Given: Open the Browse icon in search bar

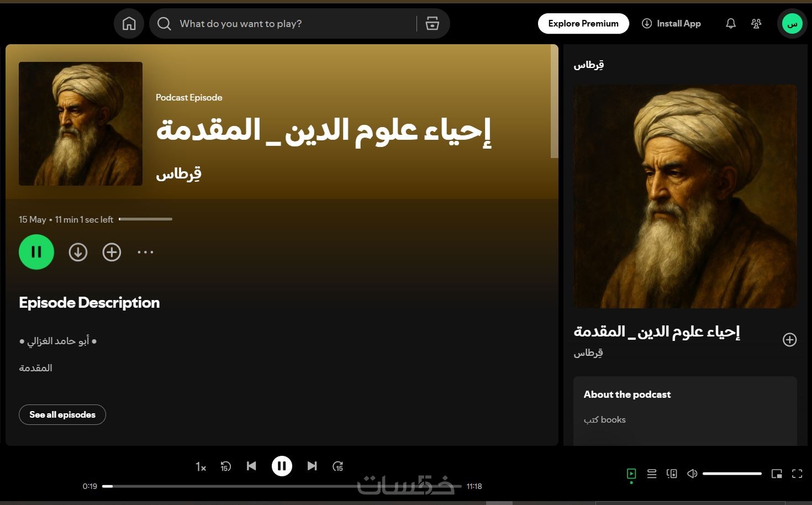Looking at the screenshot, I should 432,24.
